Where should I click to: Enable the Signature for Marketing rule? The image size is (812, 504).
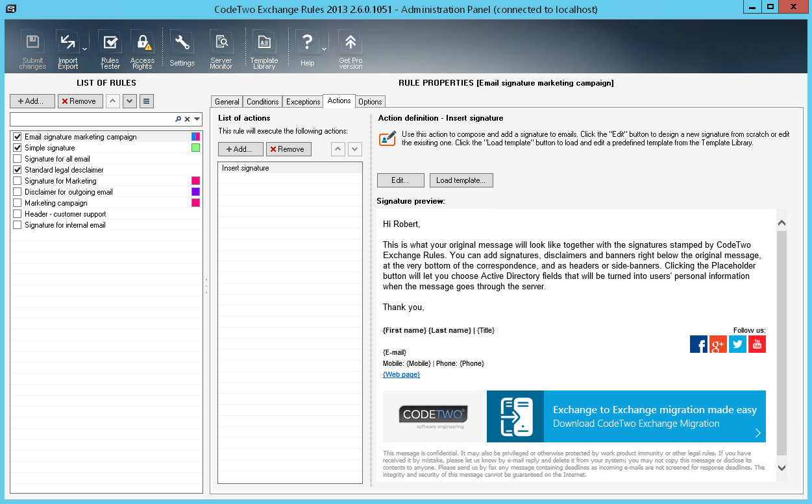click(x=17, y=180)
